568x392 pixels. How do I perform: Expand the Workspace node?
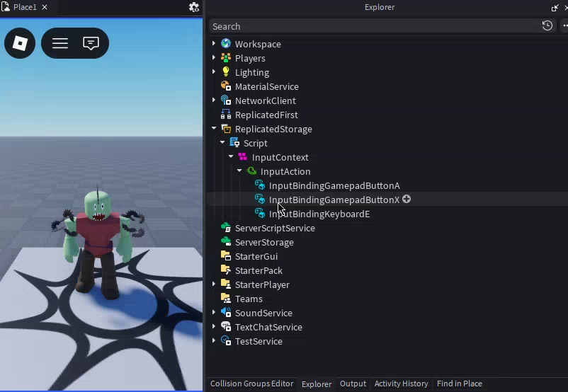point(214,43)
